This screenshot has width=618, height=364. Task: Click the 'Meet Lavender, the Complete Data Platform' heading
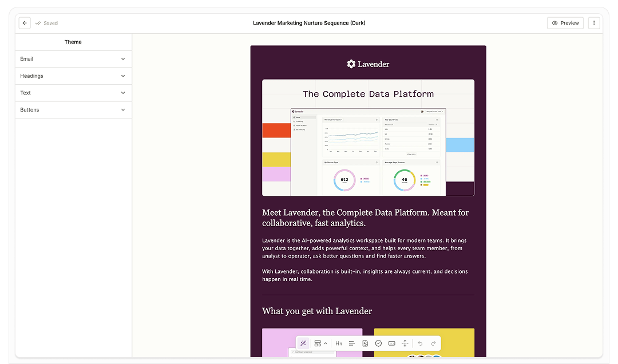tap(365, 217)
